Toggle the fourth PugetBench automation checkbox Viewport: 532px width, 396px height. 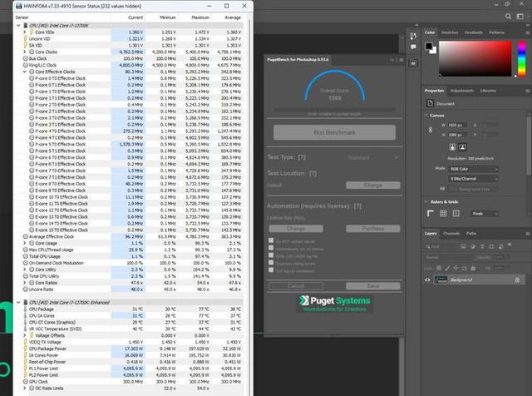click(271, 263)
